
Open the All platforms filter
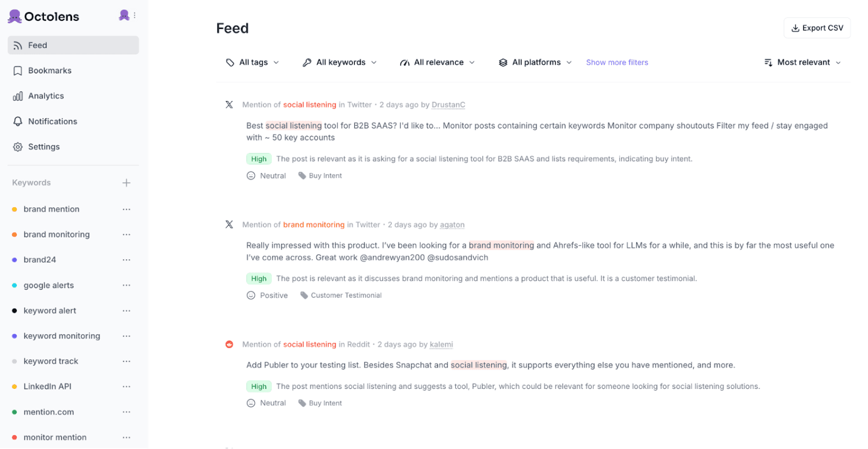pos(534,62)
